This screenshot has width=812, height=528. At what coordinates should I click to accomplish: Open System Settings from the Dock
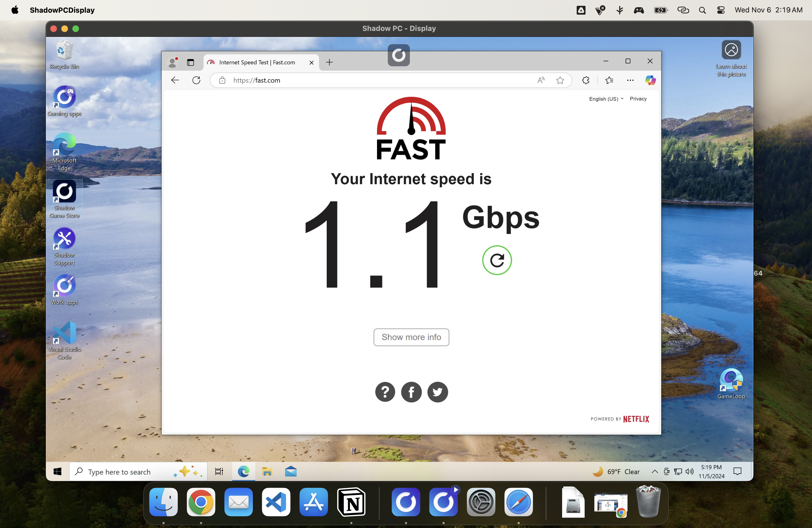[481, 502]
